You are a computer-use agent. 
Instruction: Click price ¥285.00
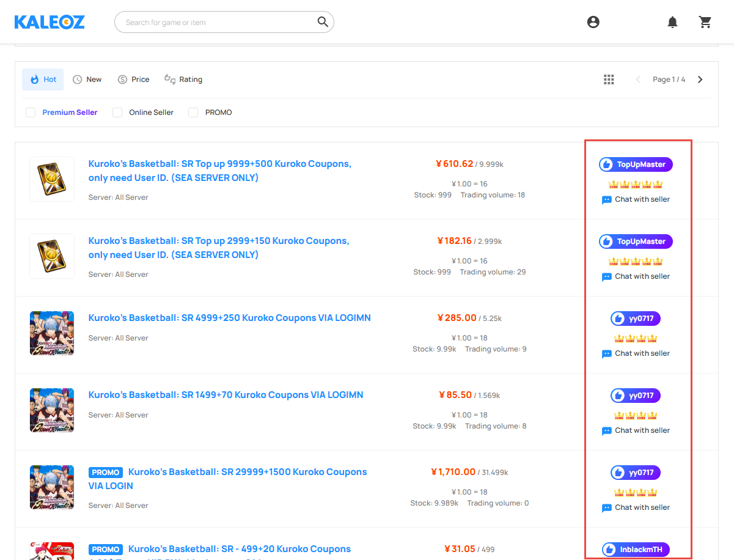tap(457, 318)
